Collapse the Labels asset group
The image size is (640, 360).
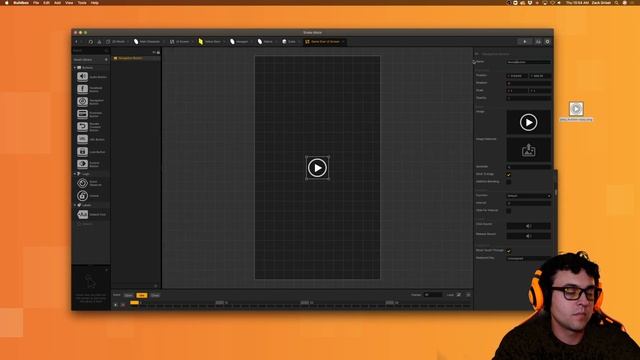[75, 205]
